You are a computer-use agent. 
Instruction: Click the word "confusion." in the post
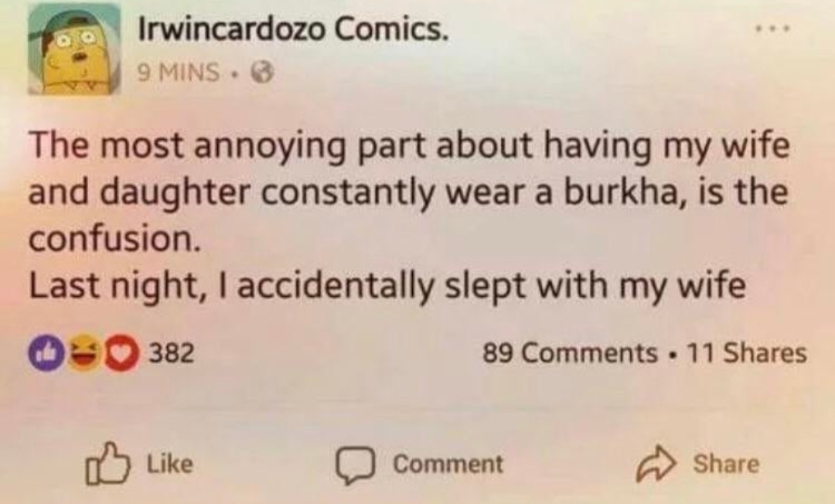click(x=115, y=238)
